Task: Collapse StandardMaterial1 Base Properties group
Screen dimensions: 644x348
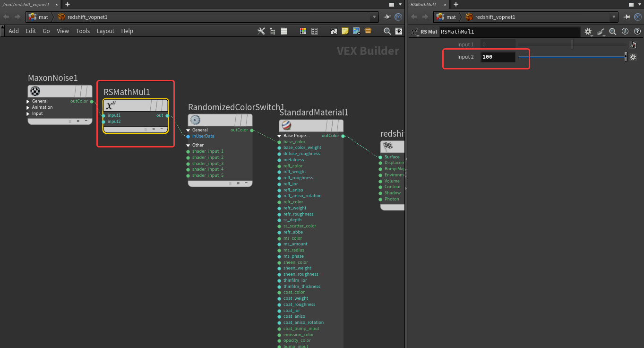Action: [x=279, y=136]
